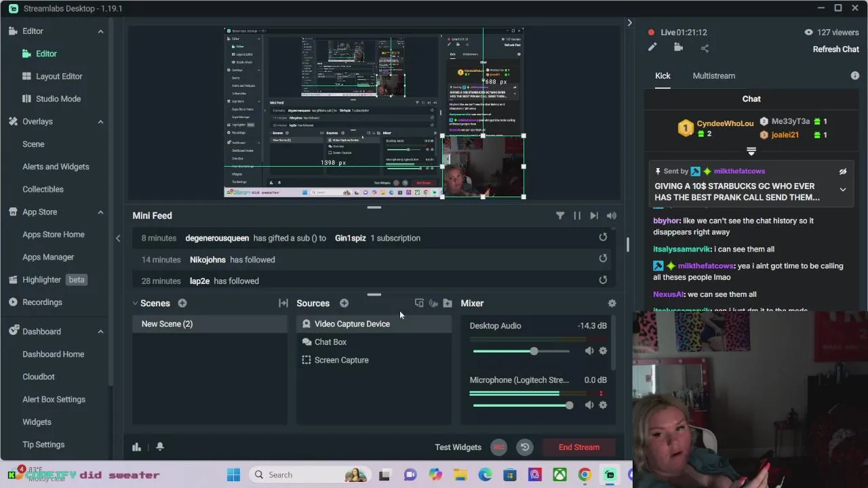This screenshot has height=488, width=868.
Task: Mute the Logitech Microphone
Action: point(589,405)
